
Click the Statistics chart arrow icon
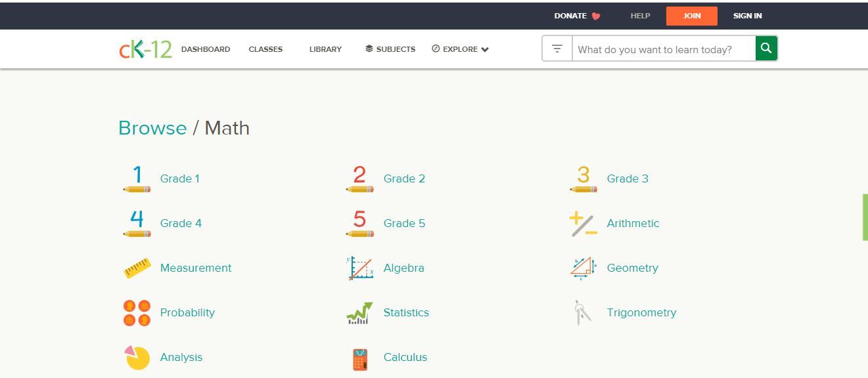tap(359, 313)
